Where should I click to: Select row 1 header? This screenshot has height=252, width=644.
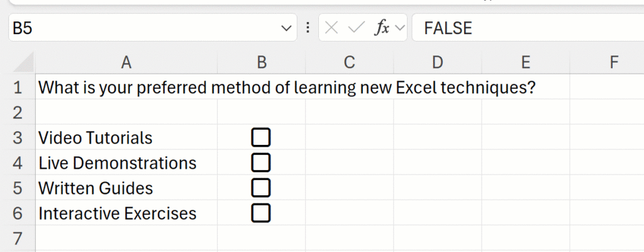(x=17, y=88)
